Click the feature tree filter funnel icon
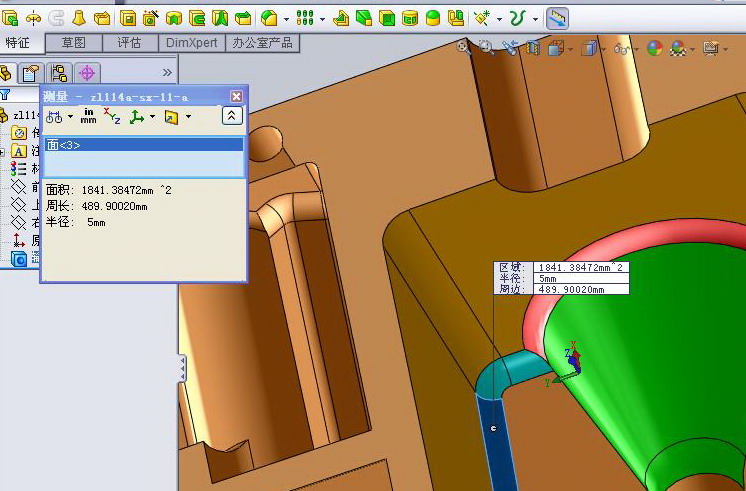 tap(5, 94)
